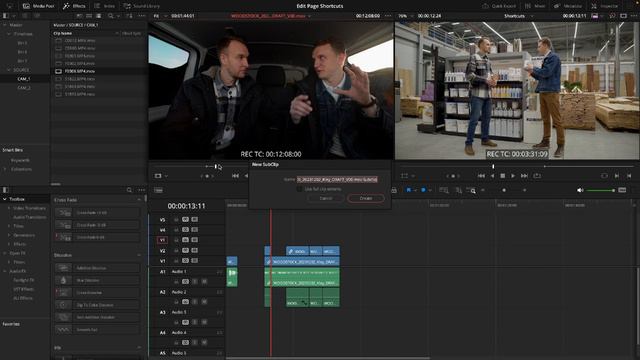This screenshot has width=640, height=360.
Task: Open the source clip name dropdown
Action: [x=271, y=16]
